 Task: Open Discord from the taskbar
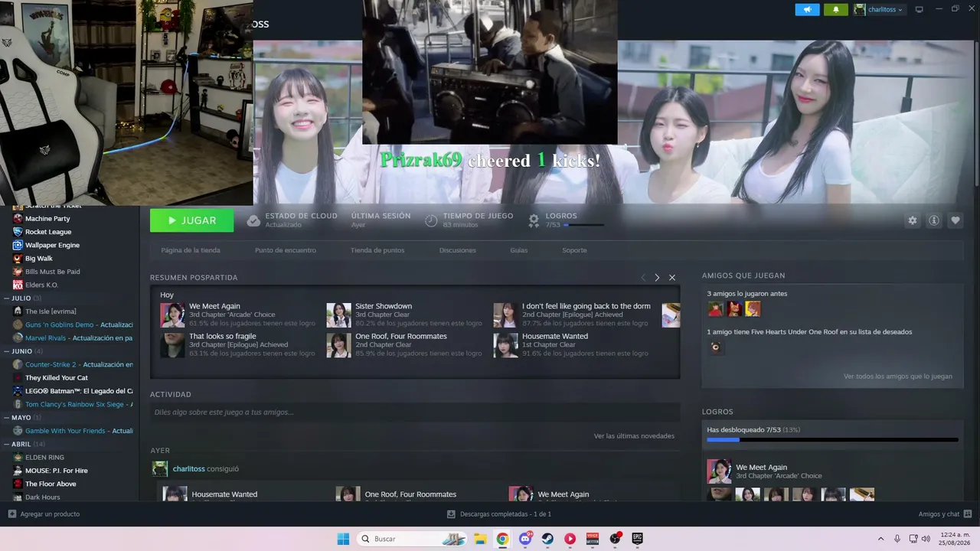(x=525, y=539)
